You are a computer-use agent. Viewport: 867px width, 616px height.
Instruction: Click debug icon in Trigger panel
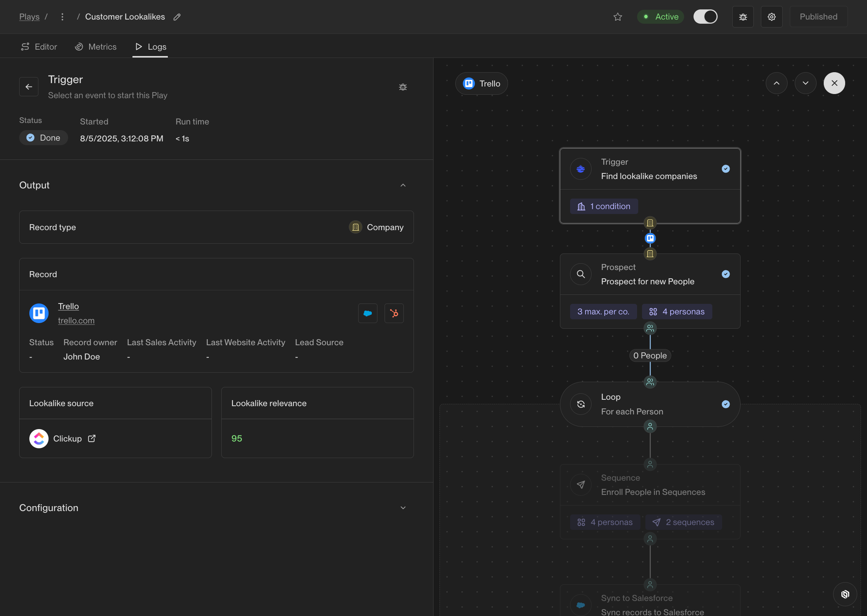[403, 87]
